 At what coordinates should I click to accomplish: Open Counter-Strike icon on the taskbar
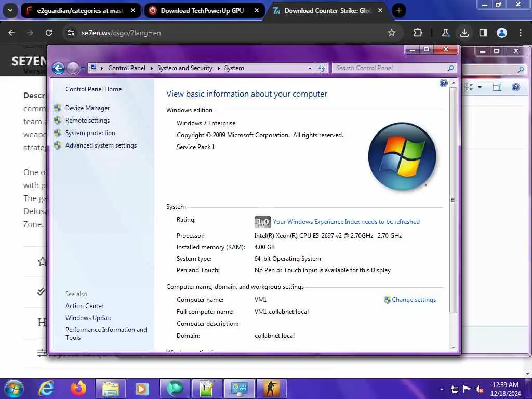click(x=271, y=389)
